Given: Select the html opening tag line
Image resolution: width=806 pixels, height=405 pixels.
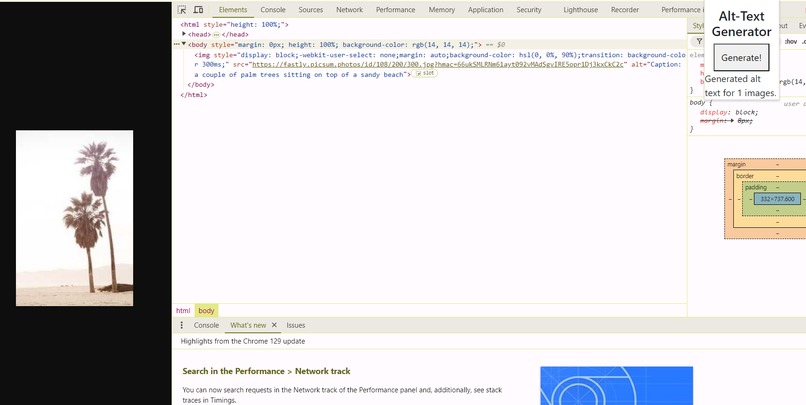Looking at the screenshot, I should point(234,24).
